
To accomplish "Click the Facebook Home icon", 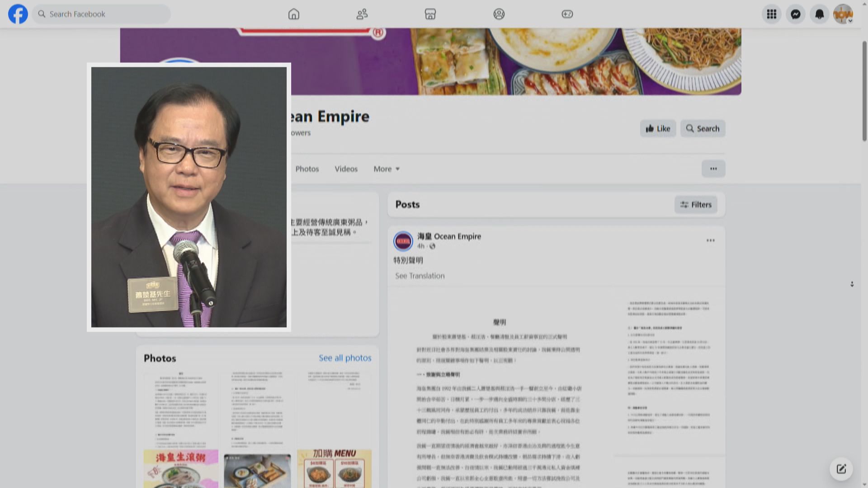I will coord(293,14).
